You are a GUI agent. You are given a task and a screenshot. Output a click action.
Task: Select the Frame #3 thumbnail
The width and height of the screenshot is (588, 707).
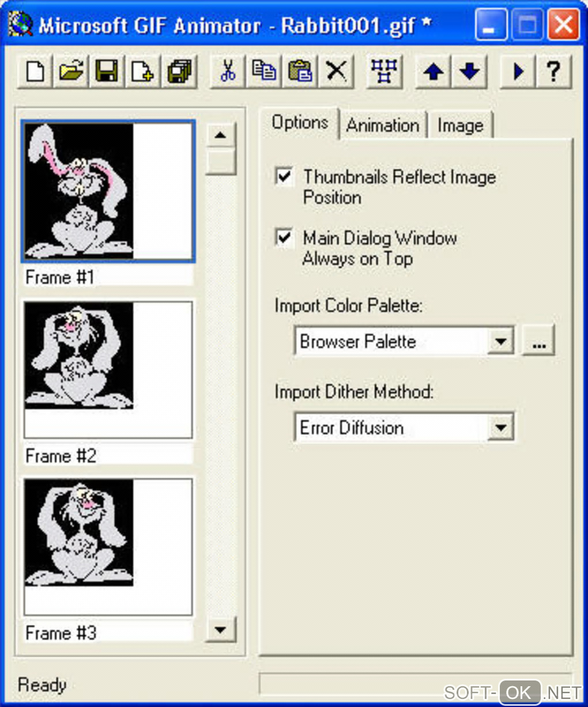click(x=108, y=547)
